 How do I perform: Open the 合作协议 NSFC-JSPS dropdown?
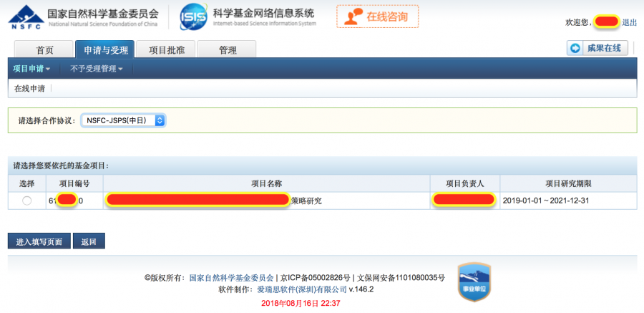click(123, 120)
